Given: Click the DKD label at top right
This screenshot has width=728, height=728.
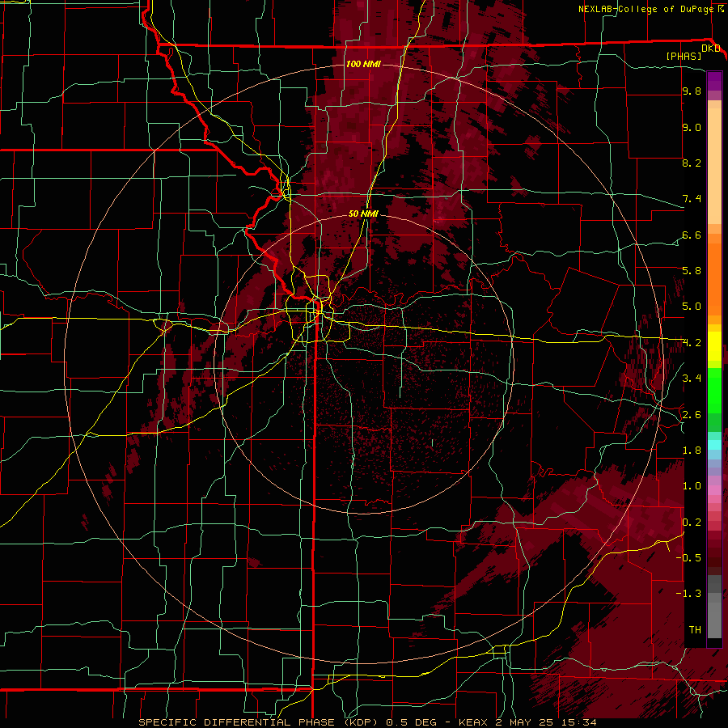Looking at the screenshot, I should click(x=711, y=49).
